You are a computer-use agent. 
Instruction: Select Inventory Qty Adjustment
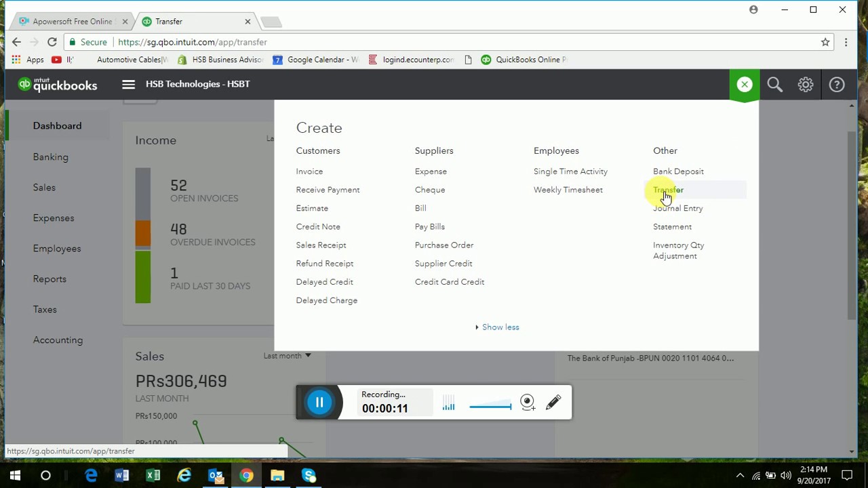pos(678,251)
